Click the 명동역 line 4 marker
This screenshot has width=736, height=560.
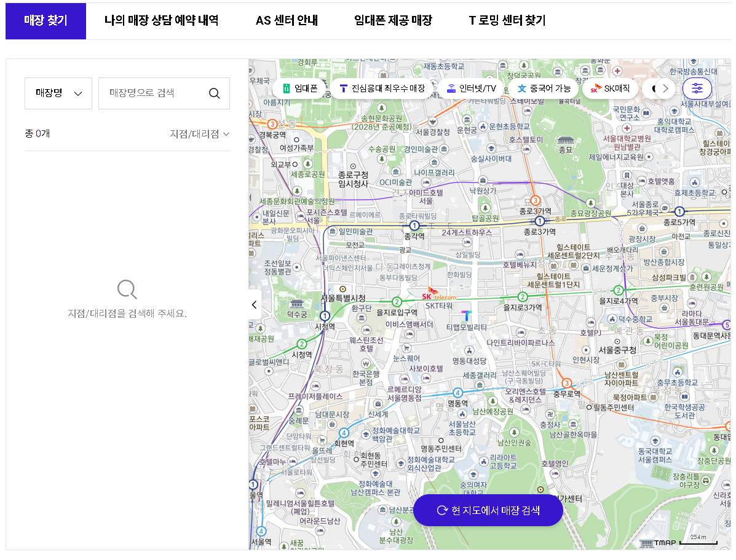[457, 393]
